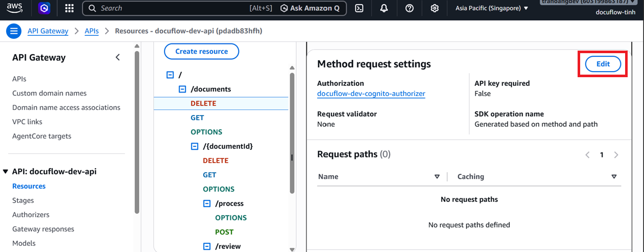Open Domain name access associations
Image resolution: width=644 pixels, height=252 pixels.
[x=66, y=107]
